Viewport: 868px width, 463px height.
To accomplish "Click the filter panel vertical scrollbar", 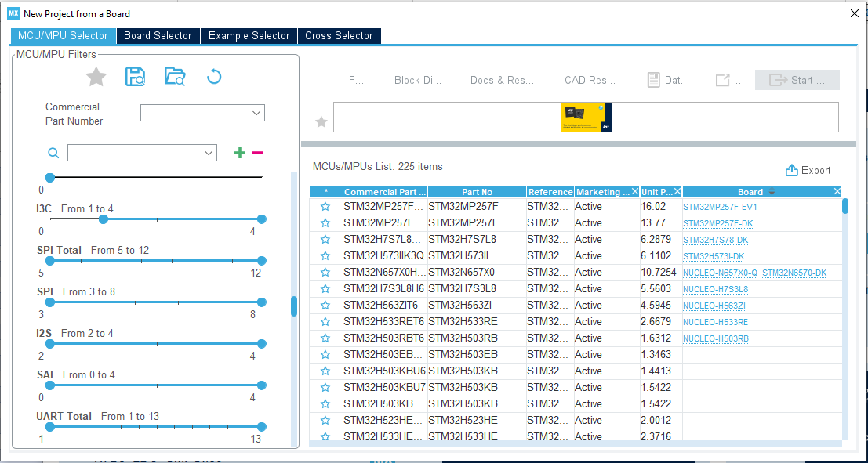I will 294,306.
